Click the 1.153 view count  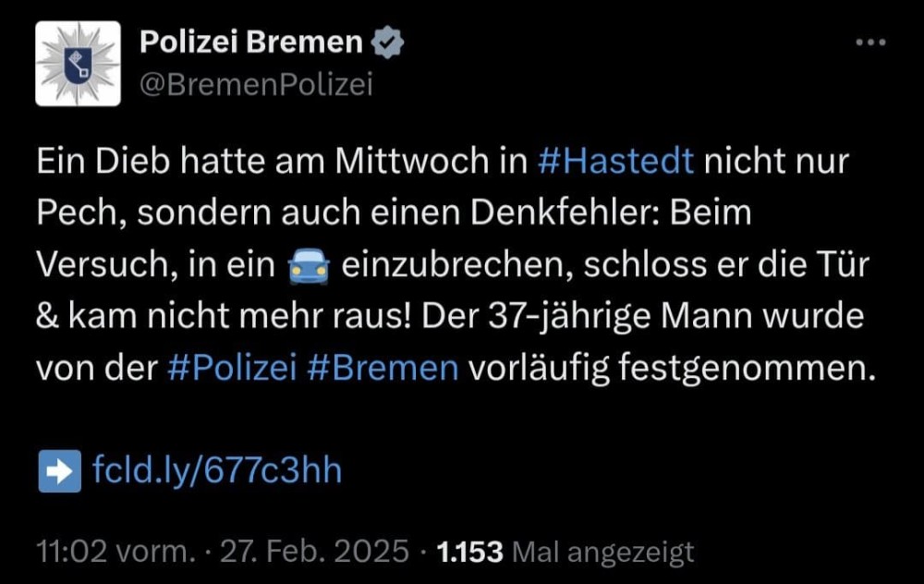(x=469, y=552)
